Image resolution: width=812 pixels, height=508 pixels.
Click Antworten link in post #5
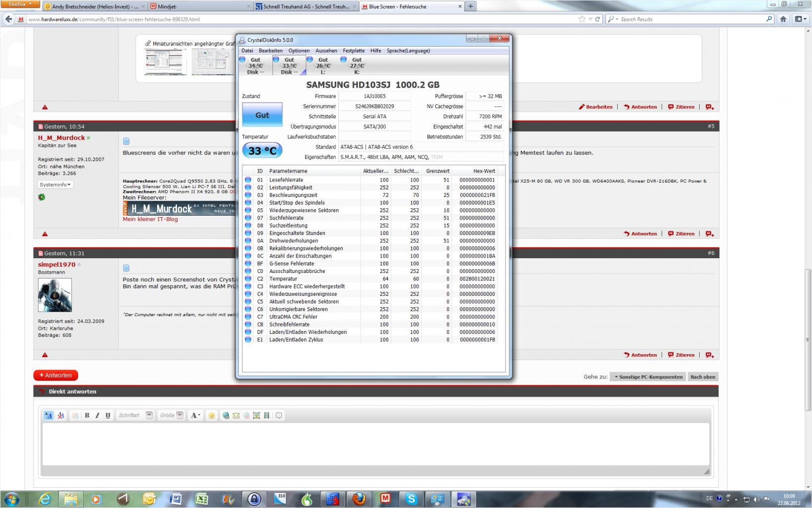click(640, 233)
